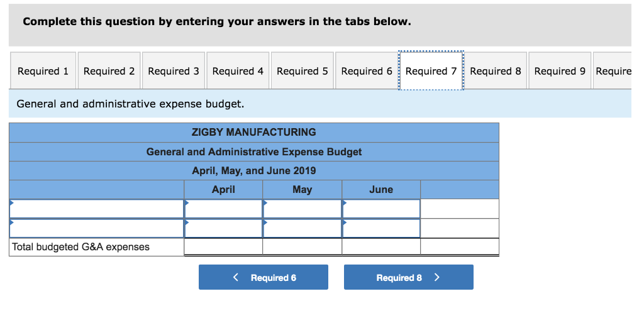Screen dimensions: 644x328
Task: Click the April, May, and June 2019 heading
Action: pos(254,171)
